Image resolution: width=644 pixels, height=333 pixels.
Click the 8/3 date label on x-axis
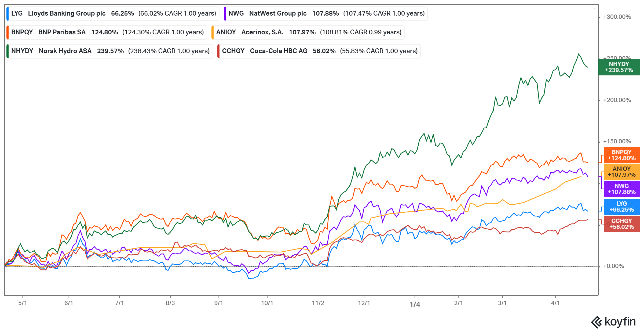coord(170,303)
